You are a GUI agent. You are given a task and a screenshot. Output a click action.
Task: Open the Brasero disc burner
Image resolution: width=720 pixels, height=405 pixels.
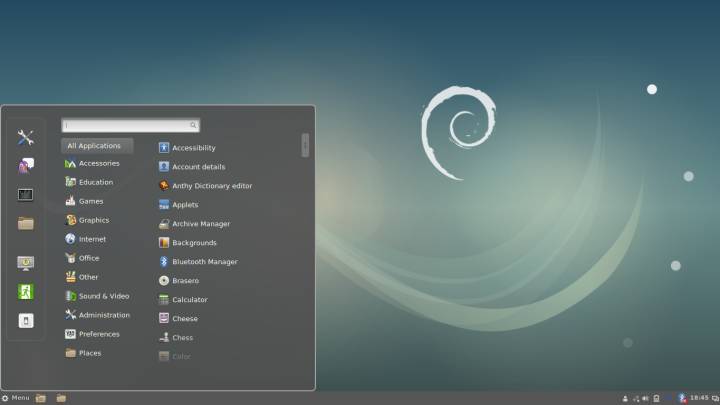click(x=179, y=281)
